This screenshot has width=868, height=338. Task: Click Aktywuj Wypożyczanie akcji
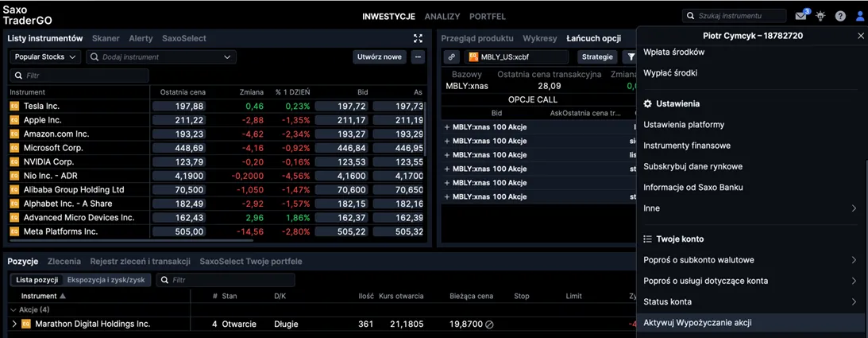697,322
